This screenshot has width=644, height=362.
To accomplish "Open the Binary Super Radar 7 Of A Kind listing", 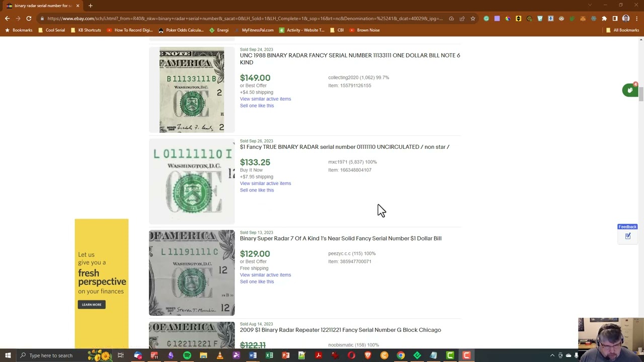I will [341, 238].
